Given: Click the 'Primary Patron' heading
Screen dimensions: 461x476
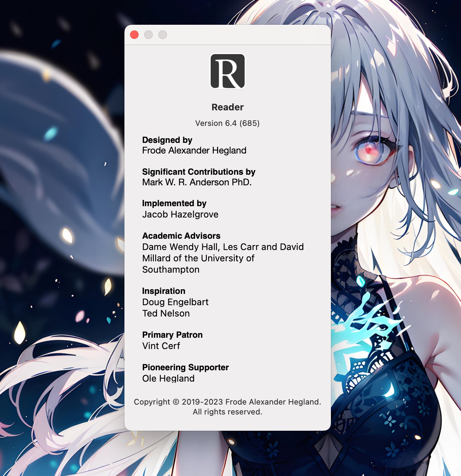Looking at the screenshot, I should [173, 335].
